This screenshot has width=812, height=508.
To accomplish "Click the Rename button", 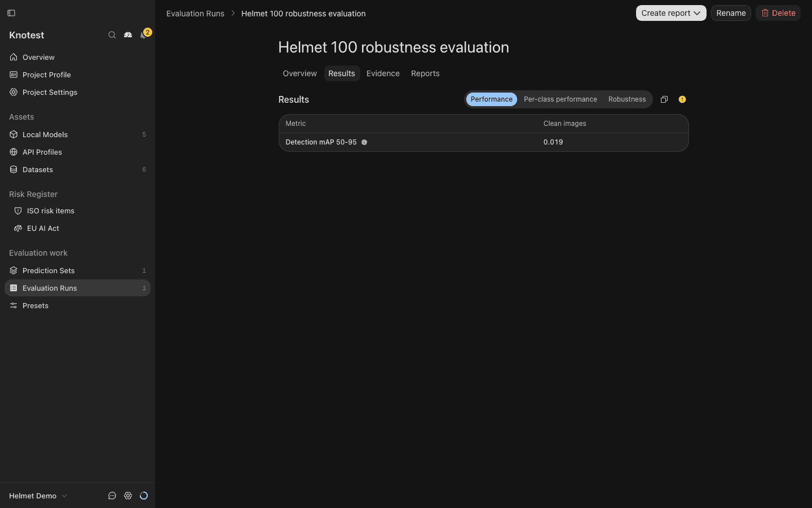I will pos(731,13).
